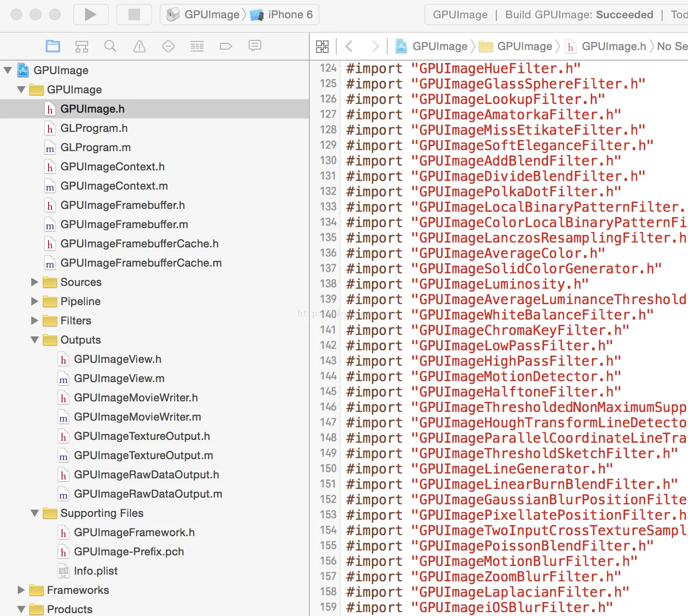688x616 pixels.
Task: Click the Build GPUImage Succeeded status
Action: [579, 14]
